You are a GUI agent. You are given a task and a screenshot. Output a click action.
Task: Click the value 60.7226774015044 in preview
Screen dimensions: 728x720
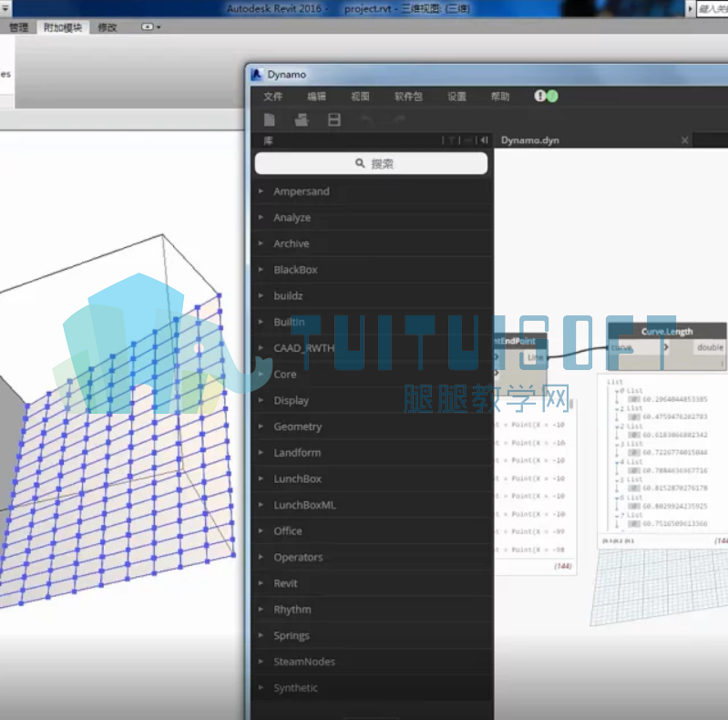click(x=675, y=452)
